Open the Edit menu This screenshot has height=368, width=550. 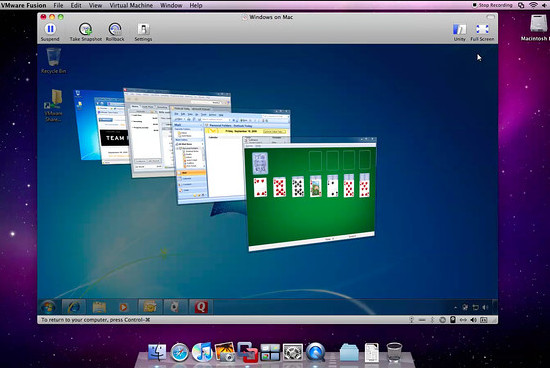point(76,5)
